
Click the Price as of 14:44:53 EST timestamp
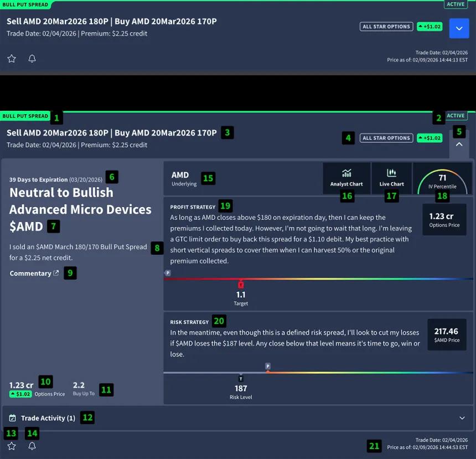point(427,447)
